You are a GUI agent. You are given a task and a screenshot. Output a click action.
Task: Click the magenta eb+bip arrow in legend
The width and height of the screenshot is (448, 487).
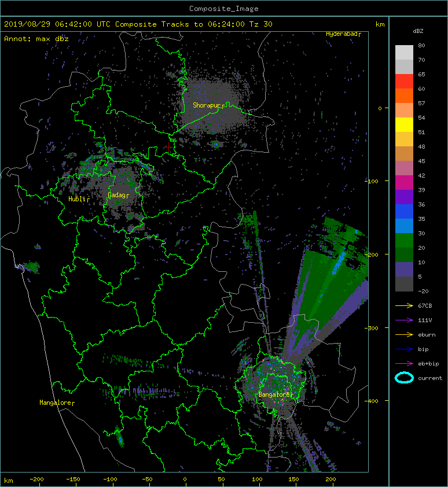click(x=404, y=364)
